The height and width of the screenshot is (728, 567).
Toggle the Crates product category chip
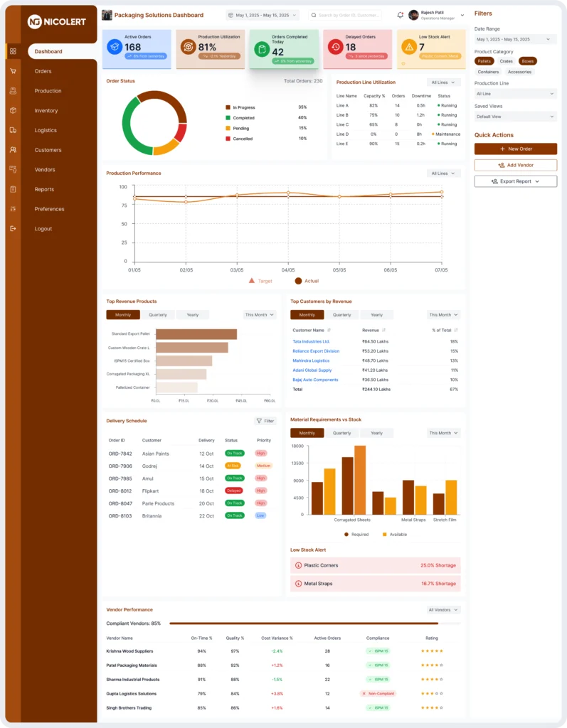tap(506, 61)
